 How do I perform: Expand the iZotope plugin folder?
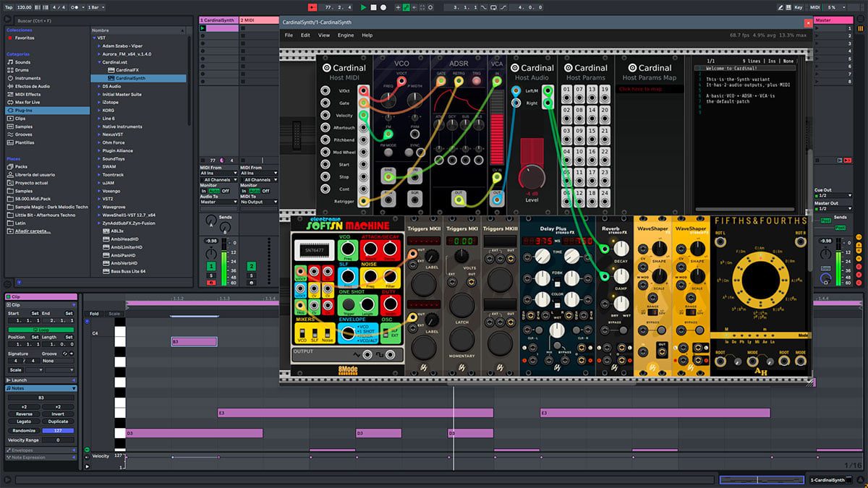point(99,102)
